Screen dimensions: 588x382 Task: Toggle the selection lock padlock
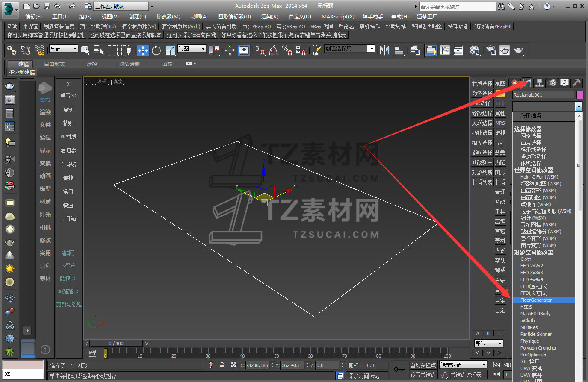pyautogui.click(x=222, y=365)
